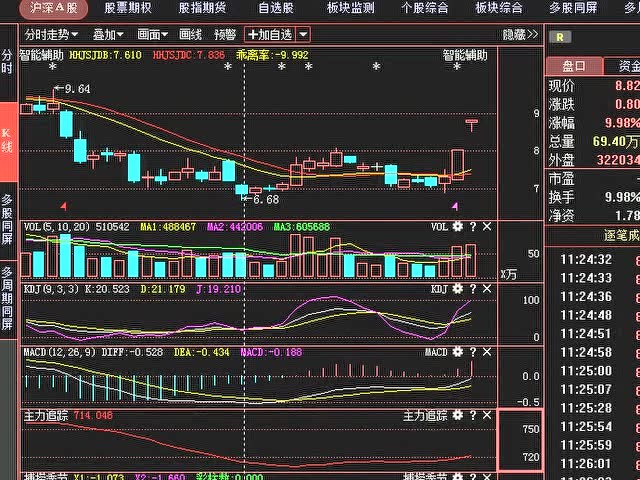Click the 乖离率:-9.992 value
The width and height of the screenshot is (640, 480).
click(x=272, y=55)
